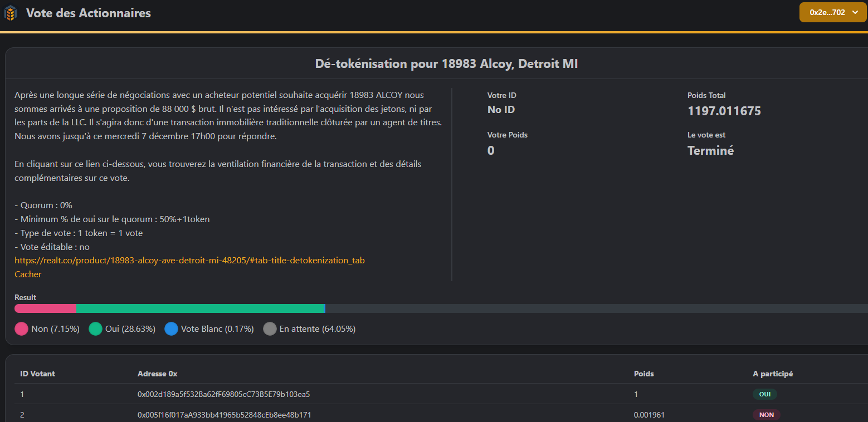Click the blue Vote Blanc legend circle
Viewport: 868px width, 422px height.
click(171, 329)
